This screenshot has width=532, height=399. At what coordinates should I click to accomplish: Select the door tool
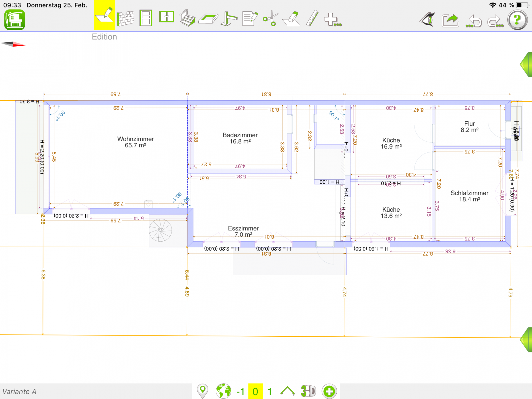point(146,18)
